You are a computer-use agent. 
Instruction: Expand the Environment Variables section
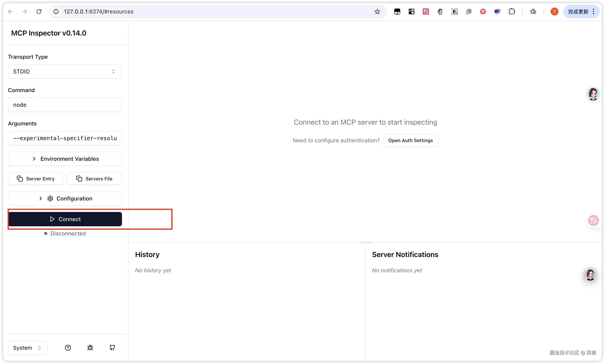(x=65, y=159)
